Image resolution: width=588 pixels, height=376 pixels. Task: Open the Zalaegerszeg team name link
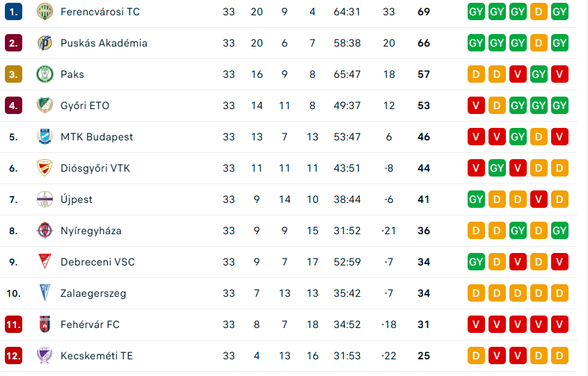(93, 293)
